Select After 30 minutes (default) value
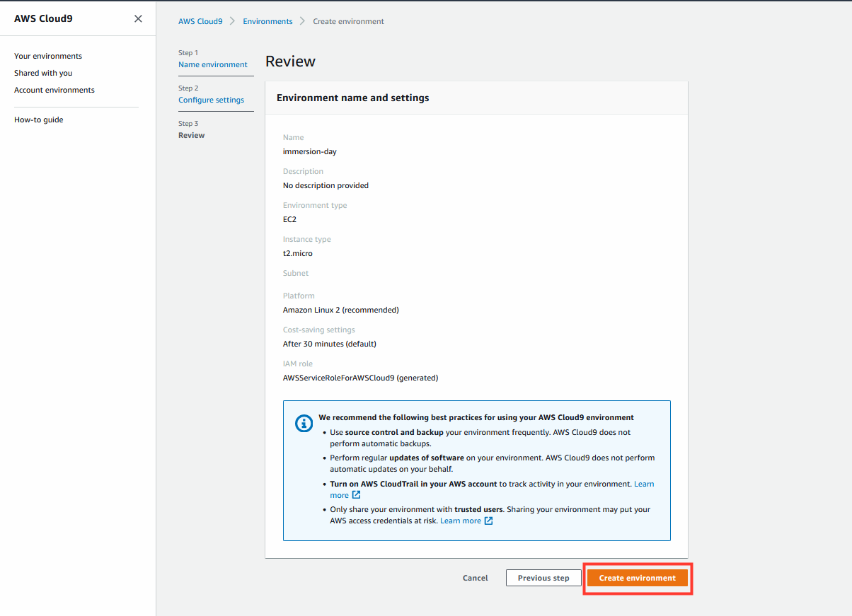852x616 pixels. coord(330,344)
